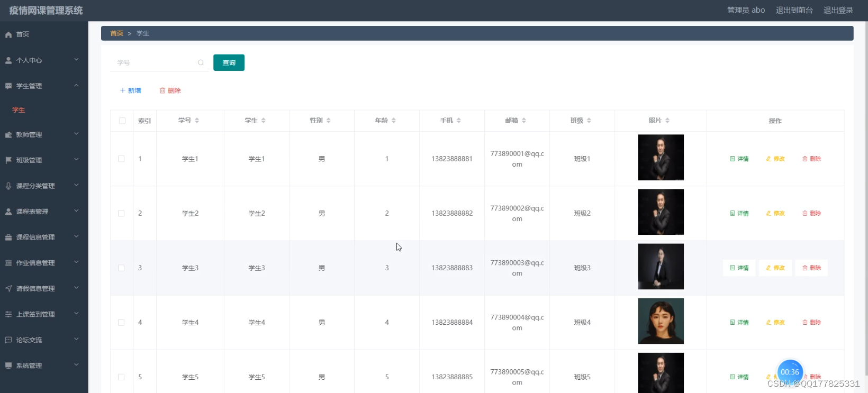Click the paper-plane icon for 请假信息管理

(x=8, y=288)
